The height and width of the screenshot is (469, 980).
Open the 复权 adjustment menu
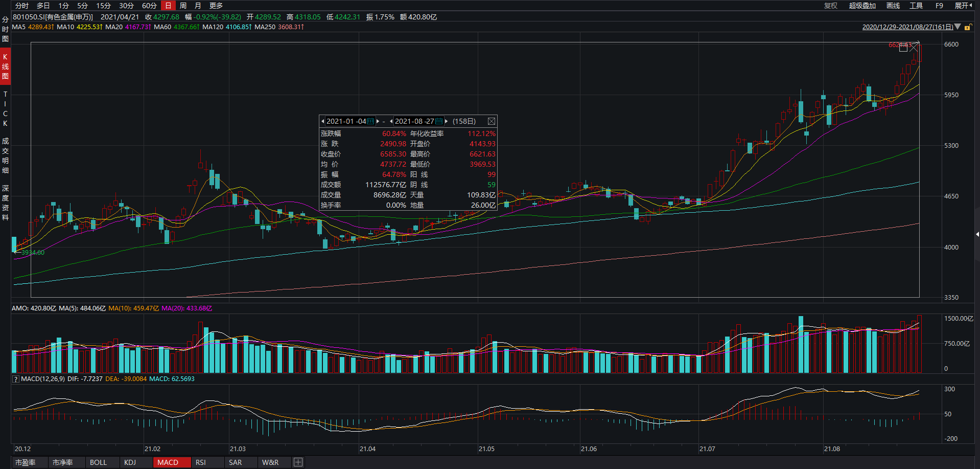(x=831, y=6)
